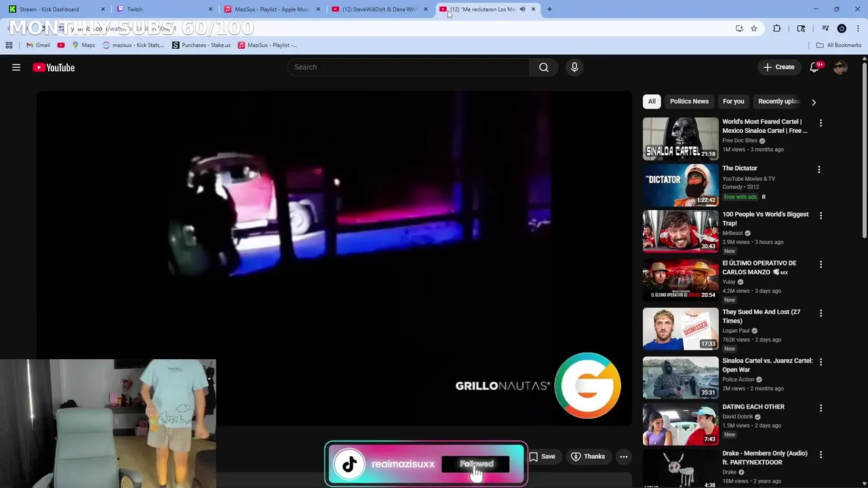Open Sinaloa Cartel skull thumbnail video

(680, 138)
